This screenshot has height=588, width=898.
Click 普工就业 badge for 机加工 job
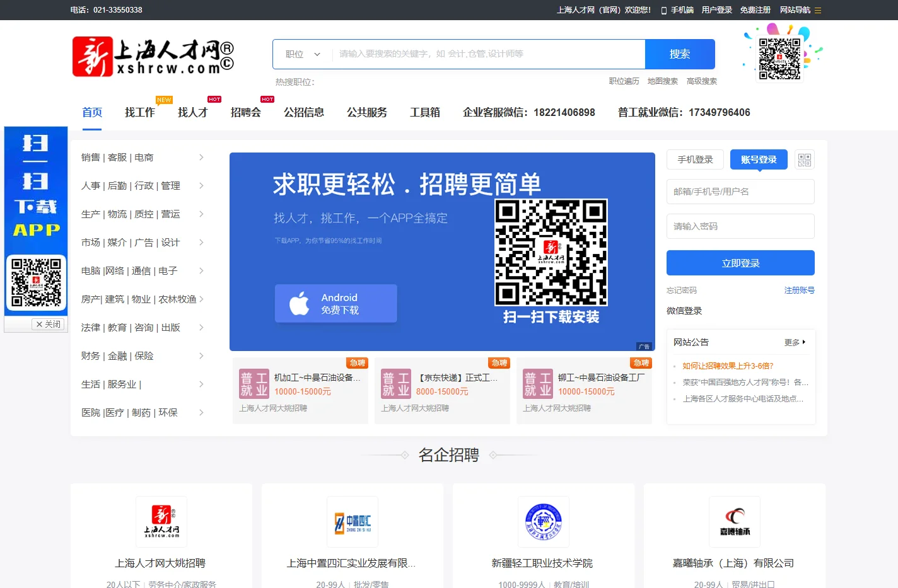[x=254, y=384]
